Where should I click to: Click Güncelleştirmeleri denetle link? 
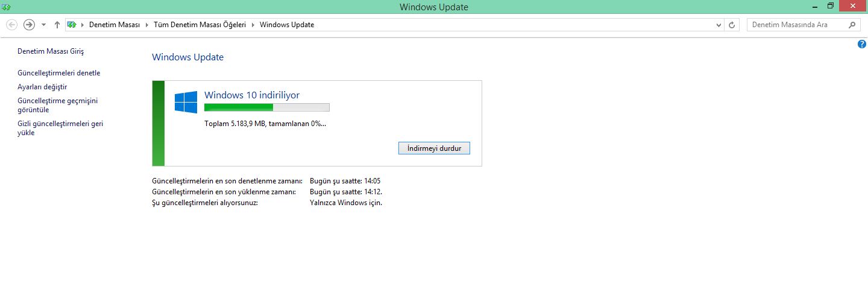[59, 73]
